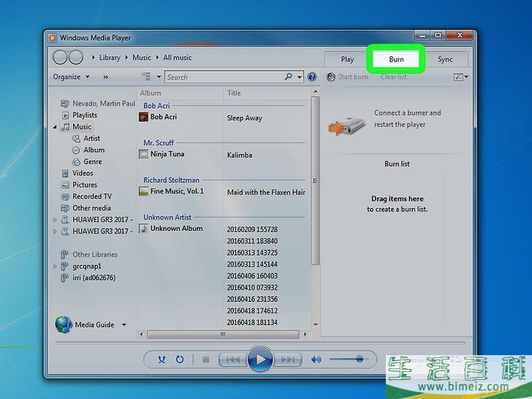Select the grcqnap1 library
The height and width of the screenshot is (399, 532).
coord(86,266)
